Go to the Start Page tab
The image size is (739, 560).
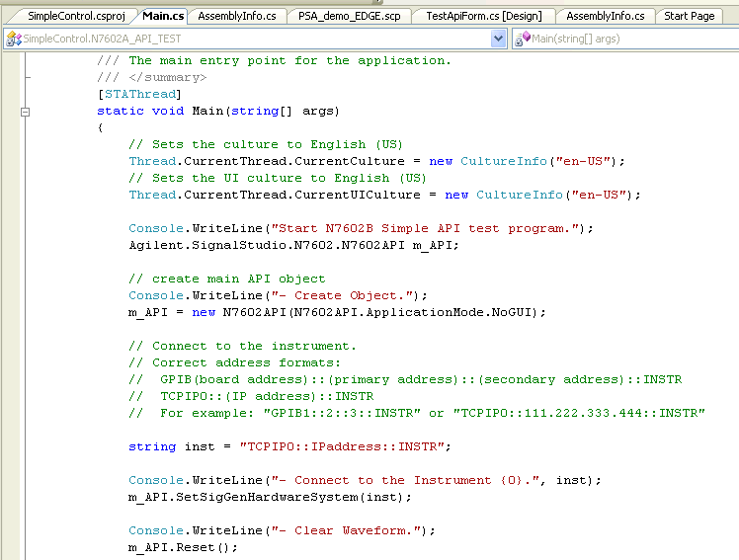pyautogui.click(x=689, y=16)
